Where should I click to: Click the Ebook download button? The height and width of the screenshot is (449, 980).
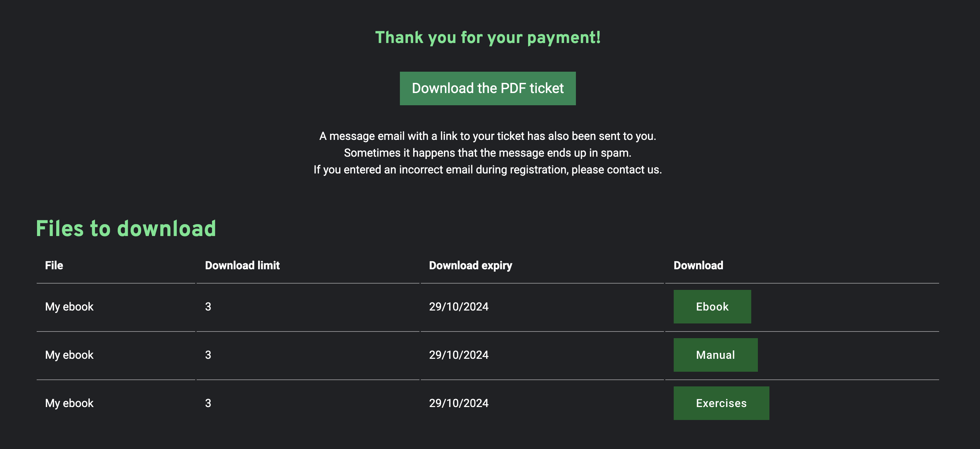(712, 307)
